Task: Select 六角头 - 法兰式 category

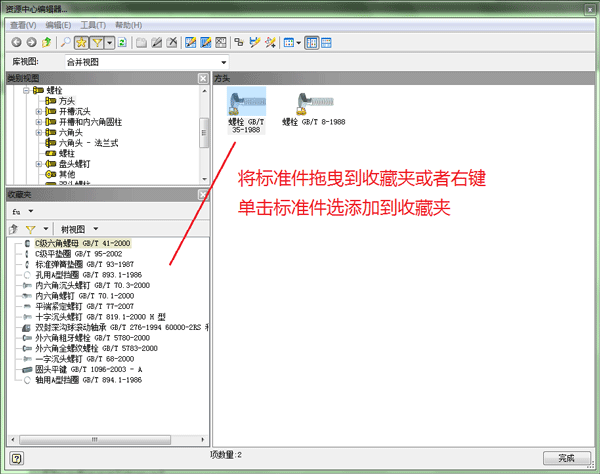Action: (88, 143)
